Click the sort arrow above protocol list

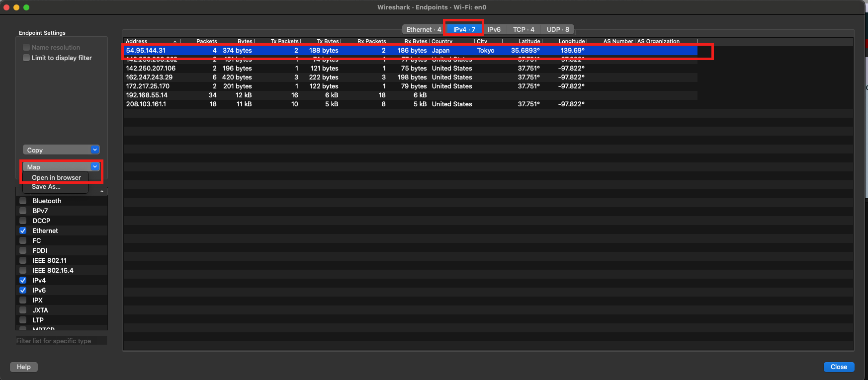point(102,192)
